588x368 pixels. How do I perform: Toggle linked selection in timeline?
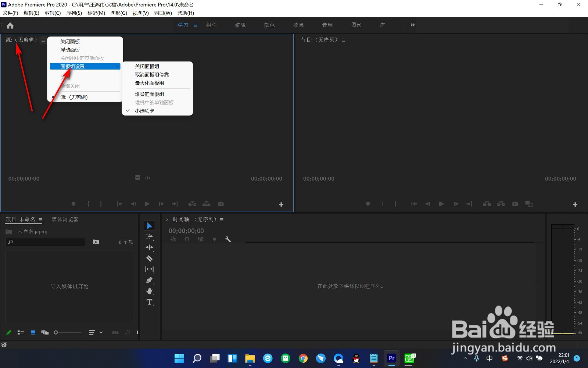click(x=200, y=239)
